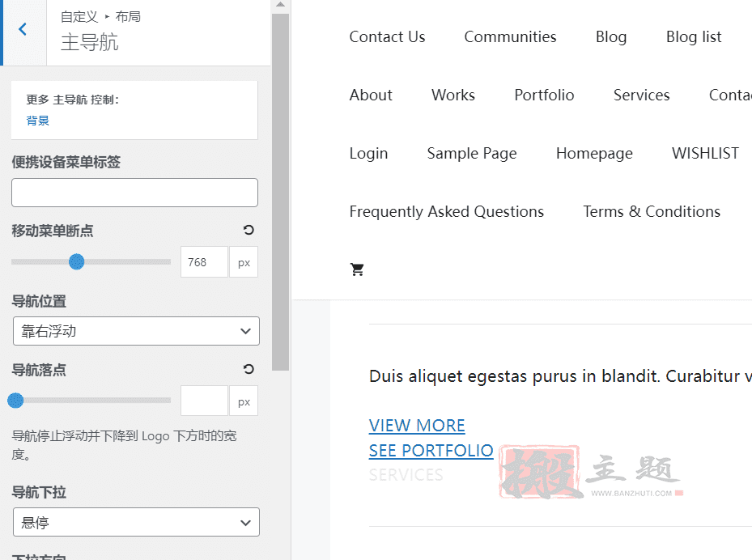The width and height of the screenshot is (752, 560).
Task: Open Services in the top navigation
Action: point(642,95)
